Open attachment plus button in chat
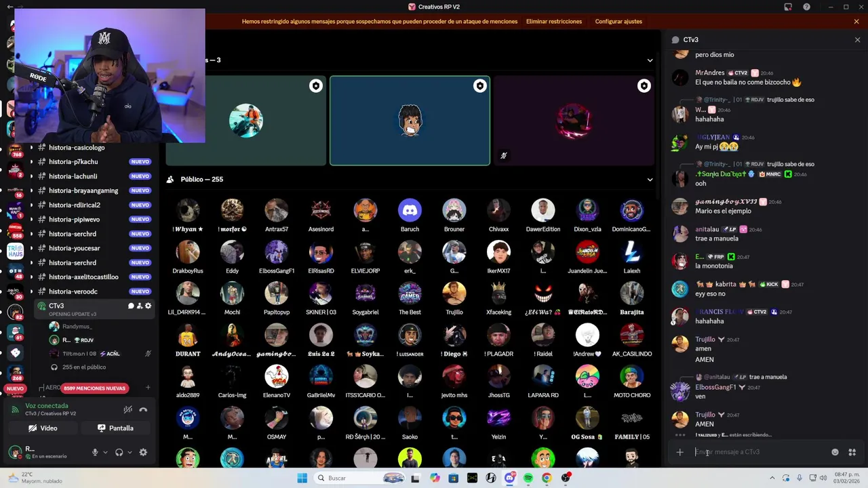Screen dimensions: 868x488 [679, 452]
